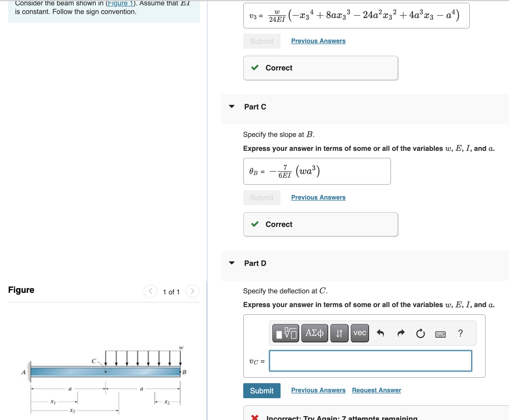
Task: Click the subscript/superscript arrows icon
Action: (339, 333)
